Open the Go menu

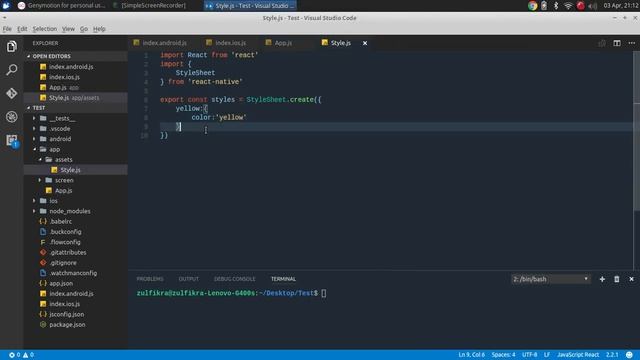[84, 29]
